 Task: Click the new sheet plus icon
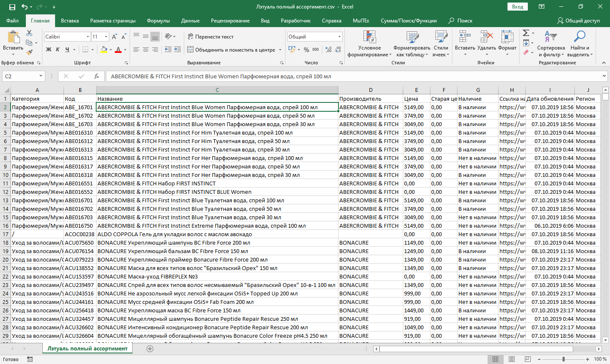click(150, 349)
